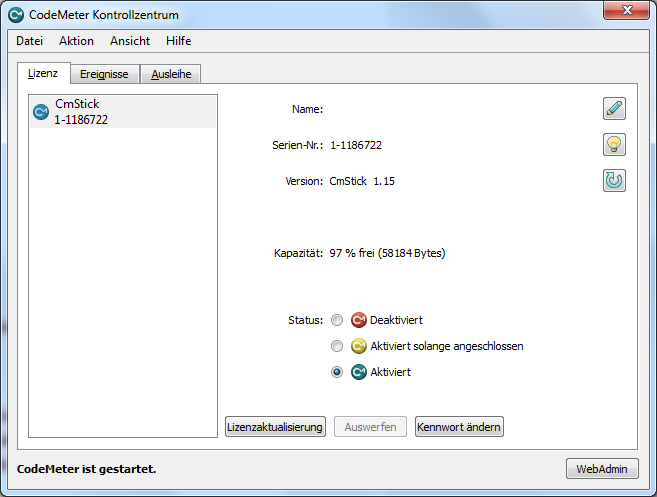Click the red Deaktiviert status icon
Viewport: 657px width, 497px height.
(359, 320)
